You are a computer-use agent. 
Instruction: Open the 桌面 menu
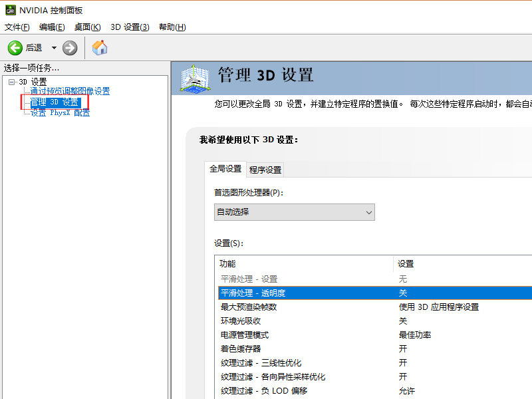[87, 27]
